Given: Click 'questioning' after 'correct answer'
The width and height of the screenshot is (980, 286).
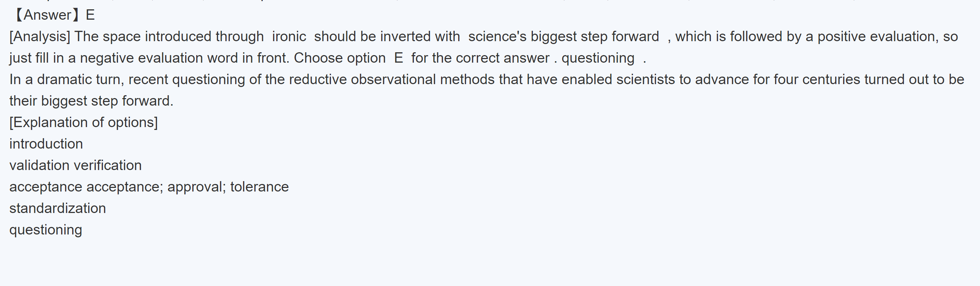Looking at the screenshot, I should click(598, 58).
